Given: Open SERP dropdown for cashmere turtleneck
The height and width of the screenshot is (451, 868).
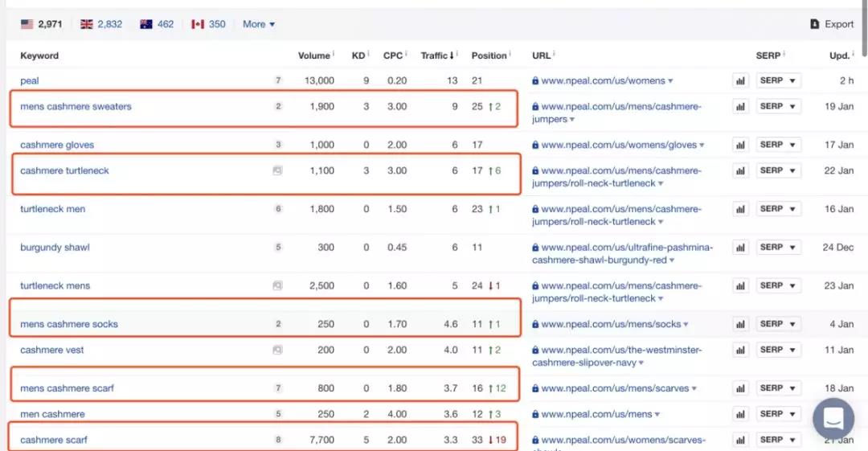Looking at the screenshot, I should pyautogui.click(x=778, y=170).
